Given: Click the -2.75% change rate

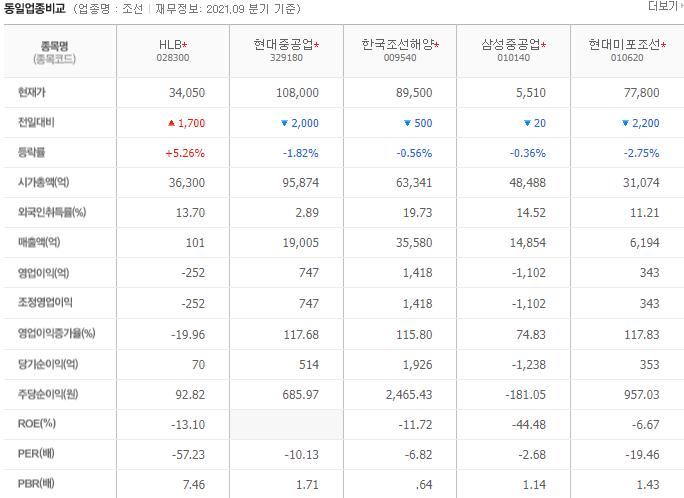Looking at the screenshot, I should tap(641, 153).
